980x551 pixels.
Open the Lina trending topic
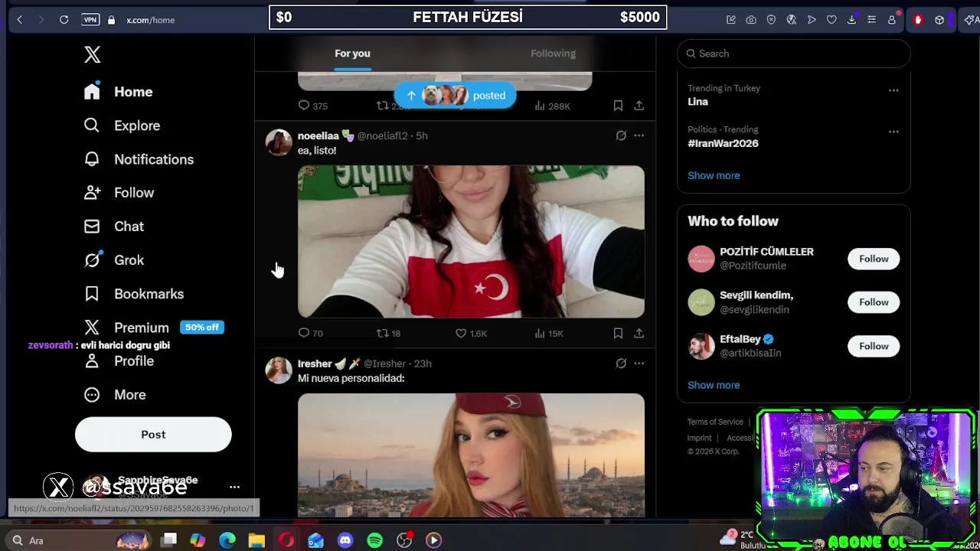coord(697,102)
